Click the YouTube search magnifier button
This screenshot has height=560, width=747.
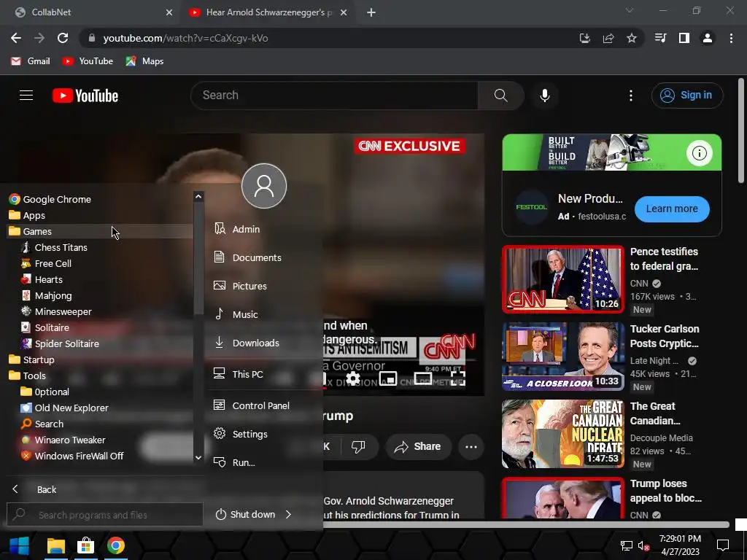click(x=500, y=96)
